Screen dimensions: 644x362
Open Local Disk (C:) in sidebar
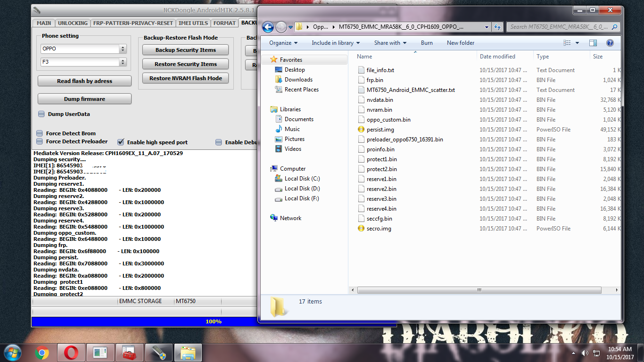pos(302,179)
